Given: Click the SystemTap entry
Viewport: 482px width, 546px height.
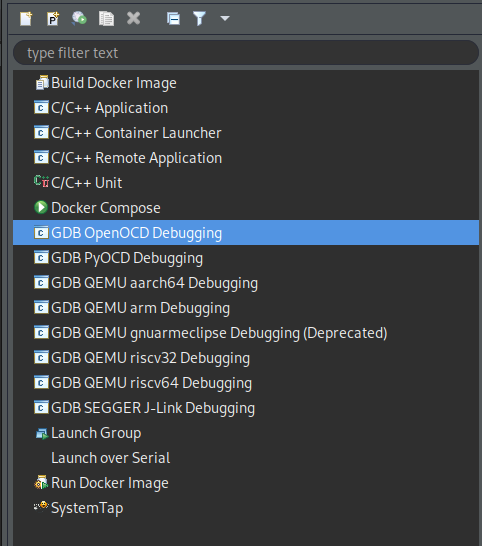Looking at the screenshot, I should click(x=87, y=508).
